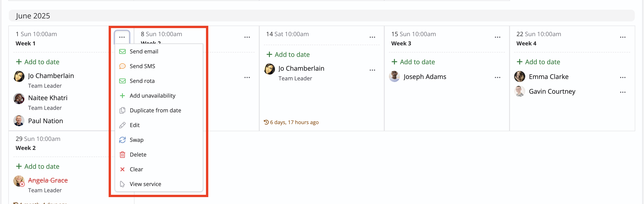Click Add to date under Week 1
Screen dimensions: 644x204
(38, 62)
